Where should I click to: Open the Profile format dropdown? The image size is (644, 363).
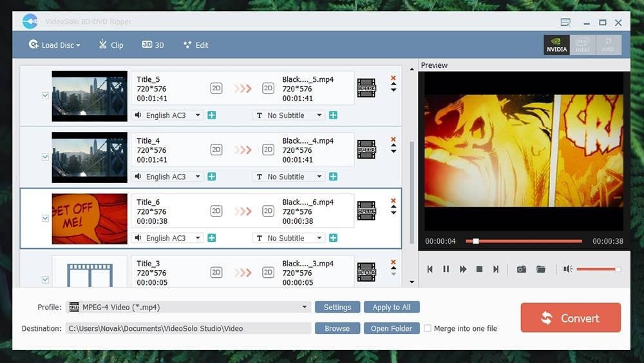(x=187, y=307)
